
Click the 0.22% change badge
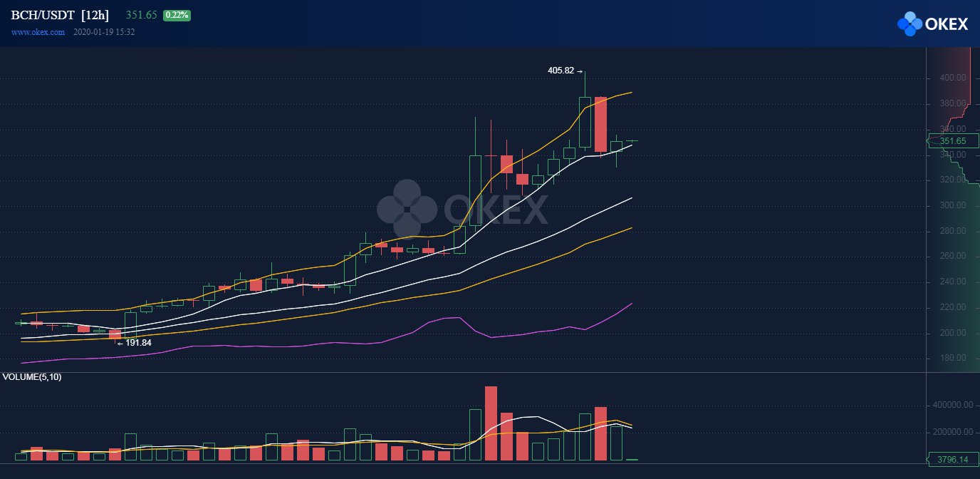177,15
